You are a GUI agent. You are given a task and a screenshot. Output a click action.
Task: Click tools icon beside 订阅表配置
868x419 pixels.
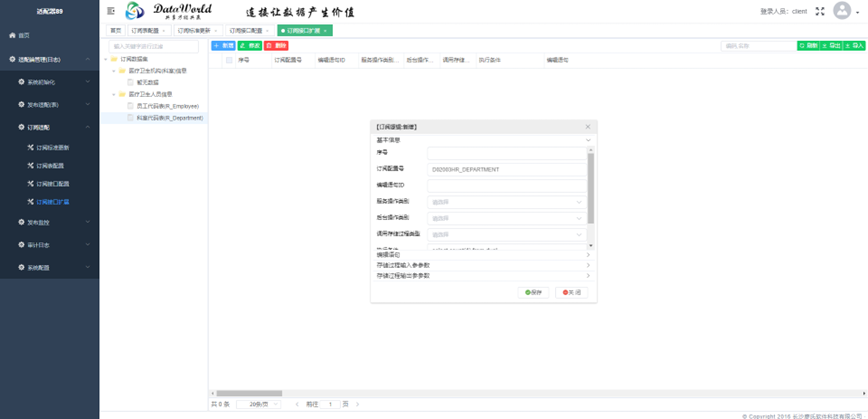(31, 165)
